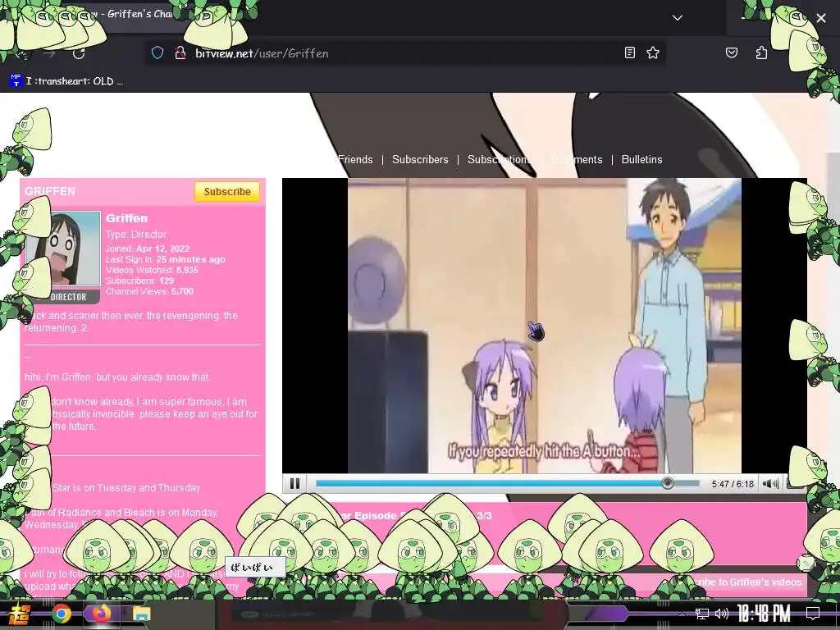The image size is (840, 630).
Task: Click the playing anime video frame
Action: (x=545, y=326)
